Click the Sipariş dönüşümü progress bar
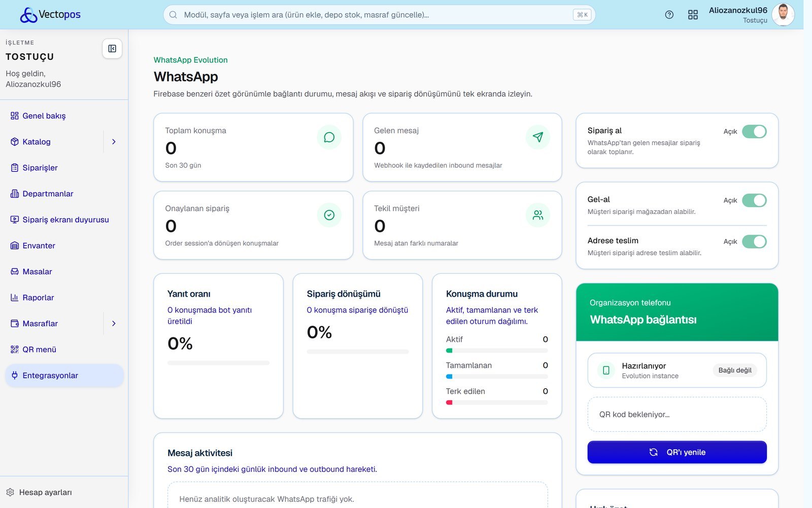The width and height of the screenshot is (812, 508). point(358,352)
